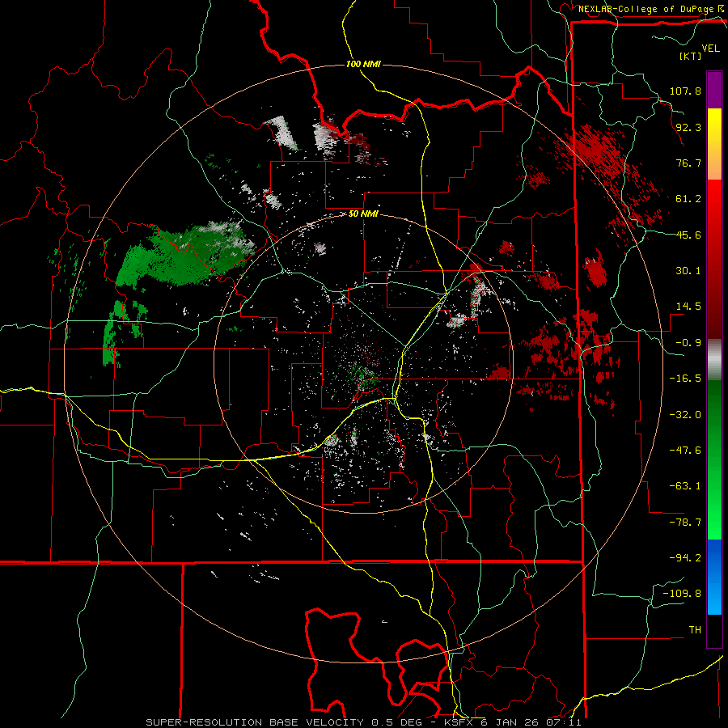728x728 pixels.
Task: Select the -16.5 scale value
Action: 685,379
